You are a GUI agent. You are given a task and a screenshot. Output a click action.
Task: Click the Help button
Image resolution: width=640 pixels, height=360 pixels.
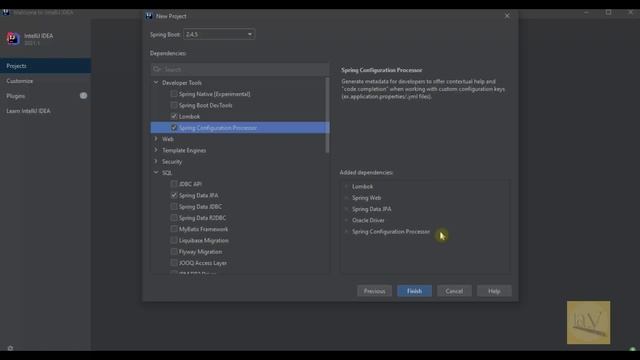pyautogui.click(x=494, y=291)
